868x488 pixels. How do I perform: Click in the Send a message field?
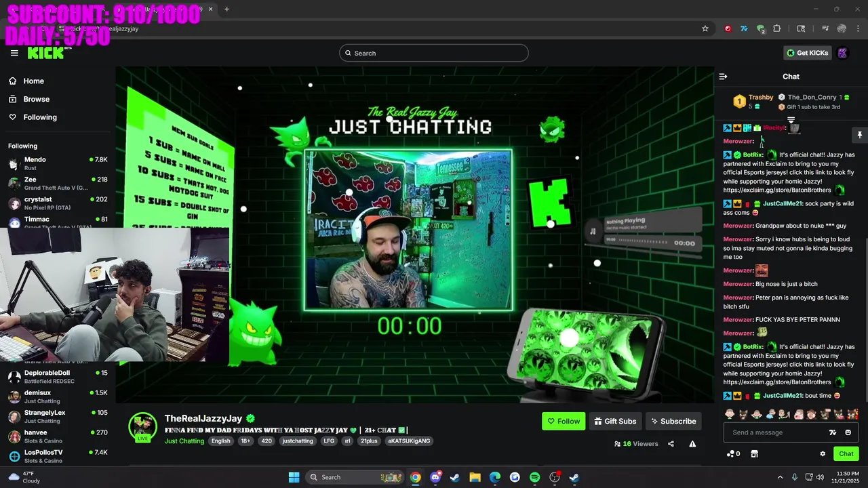pyautogui.click(x=776, y=432)
